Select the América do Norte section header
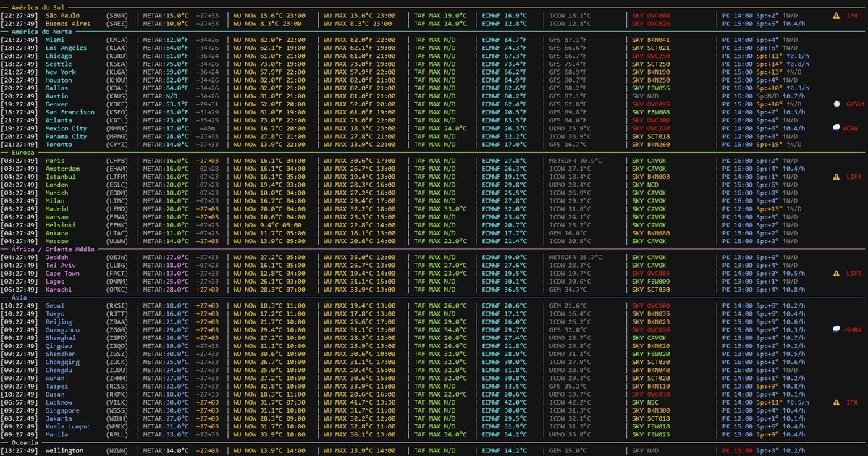 [41, 32]
